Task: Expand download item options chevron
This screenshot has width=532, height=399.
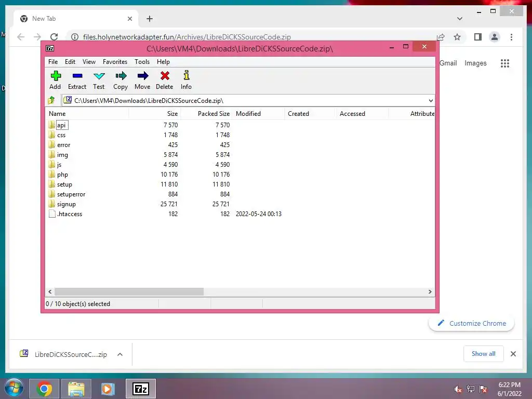Action: 120,354
